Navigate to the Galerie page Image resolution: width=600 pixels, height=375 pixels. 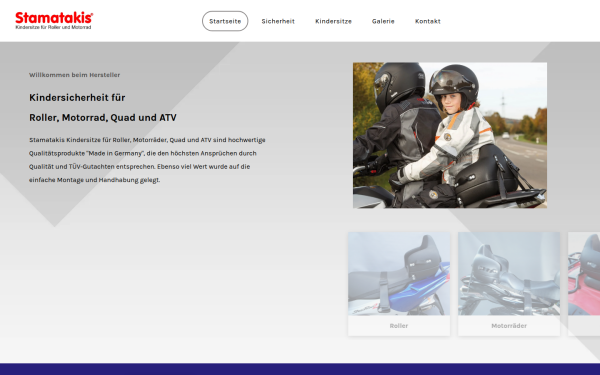point(383,21)
